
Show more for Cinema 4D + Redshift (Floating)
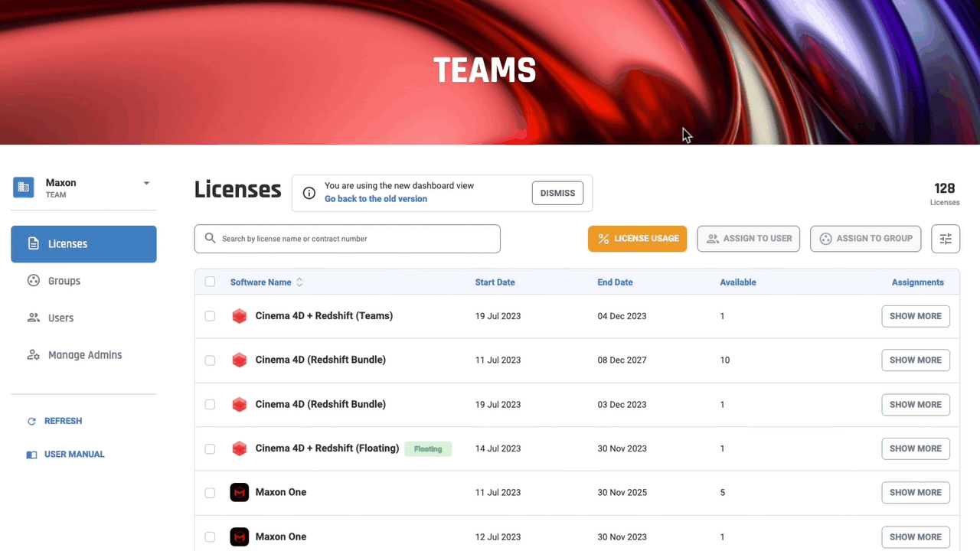tap(916, 448)
